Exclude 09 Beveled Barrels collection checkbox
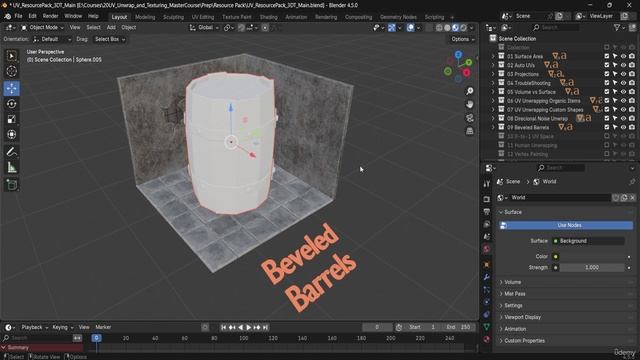The height and width of the screenshot is (360, 640). click(607, 127)
